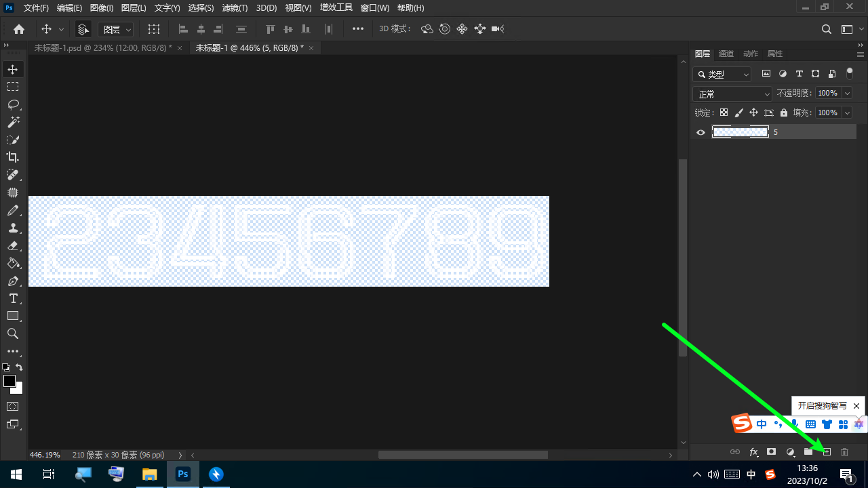Select the Eraser tool

click(13, 245)
